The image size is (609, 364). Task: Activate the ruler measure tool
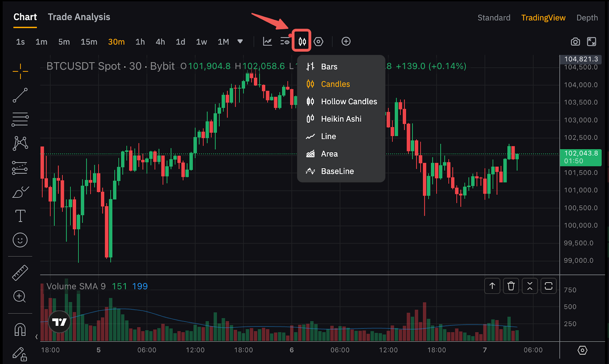click(x=20, y=273)
